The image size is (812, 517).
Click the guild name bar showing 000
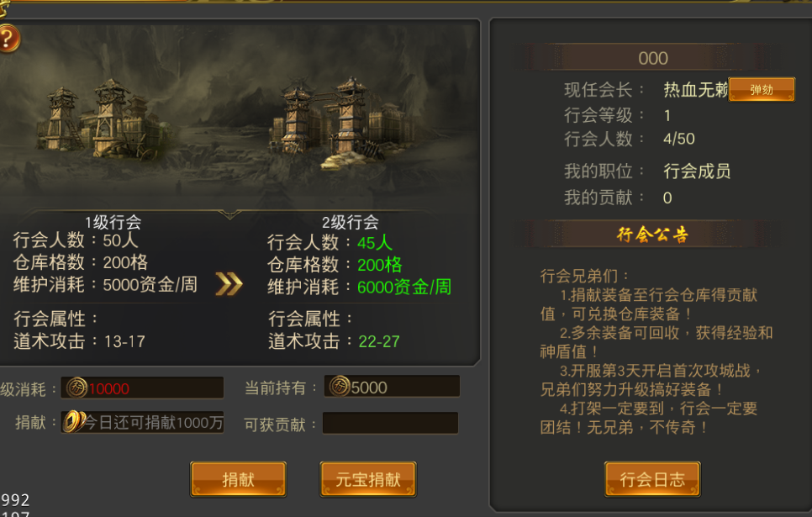(x=652, y=57)
